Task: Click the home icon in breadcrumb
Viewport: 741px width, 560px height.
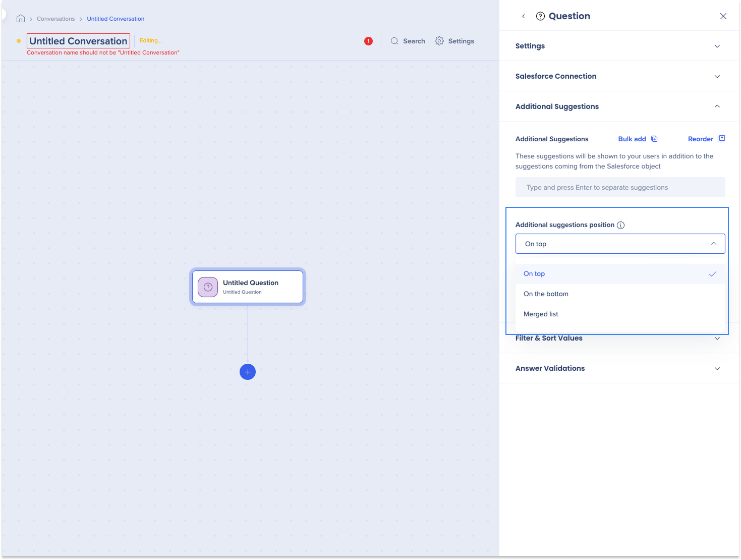Action: (21, 19)
